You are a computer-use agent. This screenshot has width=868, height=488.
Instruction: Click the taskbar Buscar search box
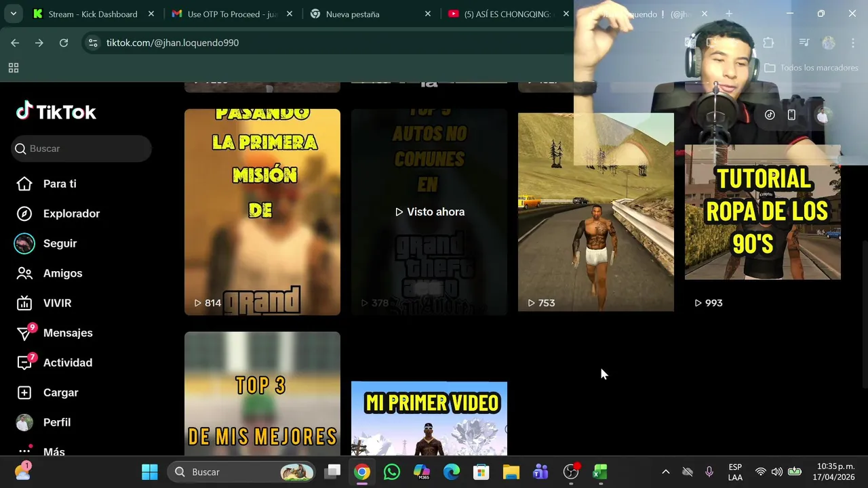coord(242,472)
